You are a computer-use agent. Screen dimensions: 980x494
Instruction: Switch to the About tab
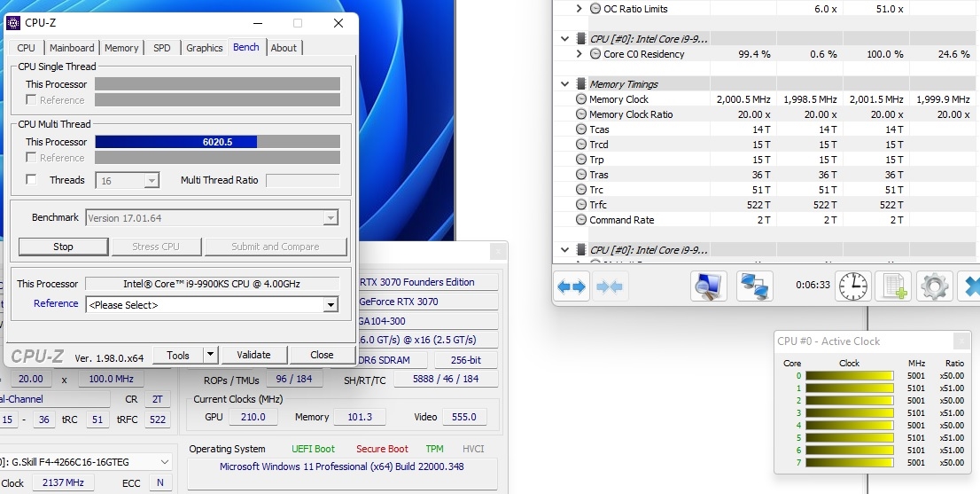click(284, 48)
